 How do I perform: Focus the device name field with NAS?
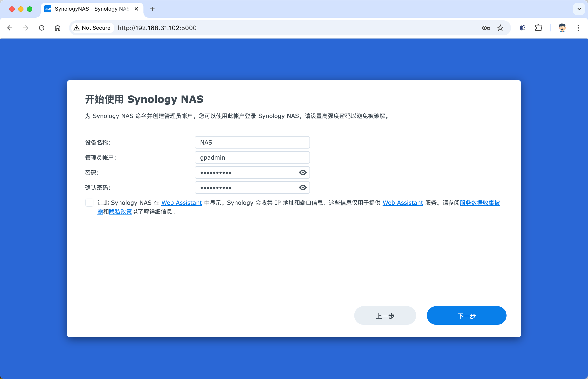252,143
